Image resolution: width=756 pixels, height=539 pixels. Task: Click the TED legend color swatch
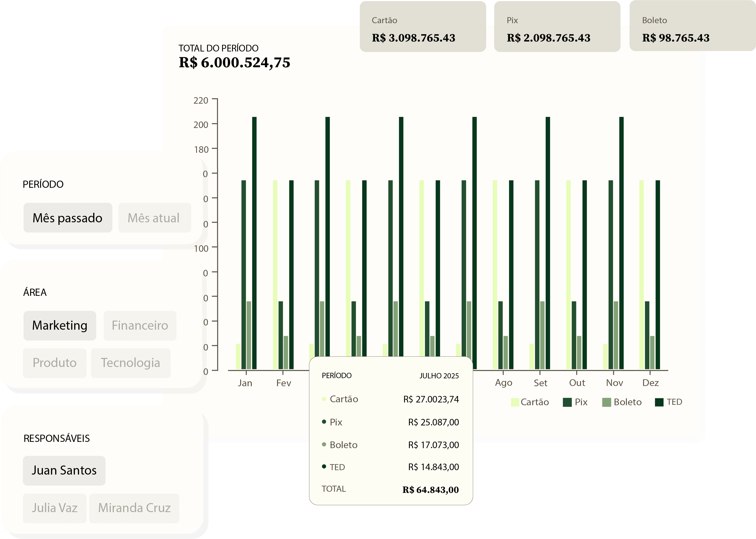pyautogui.click(x=659, y=402)
